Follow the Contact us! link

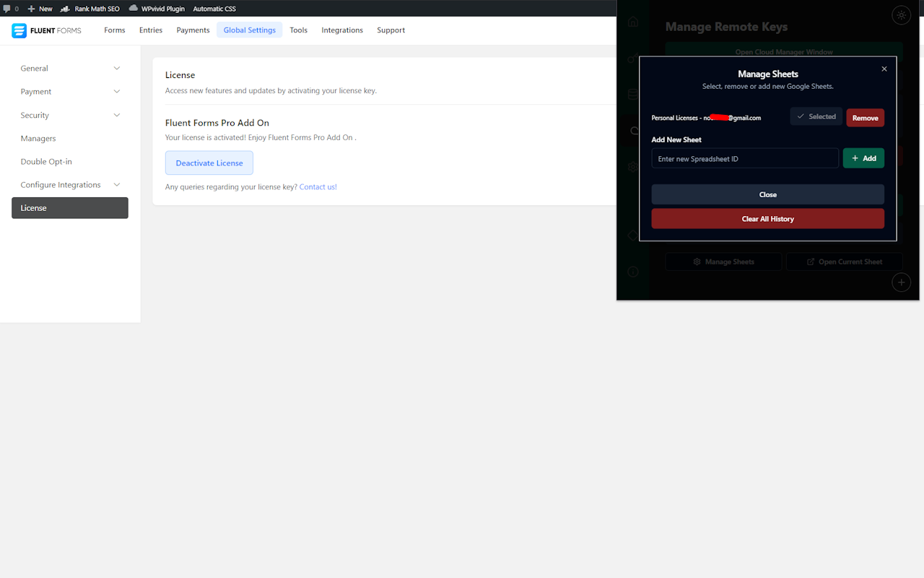click(318, 187)
